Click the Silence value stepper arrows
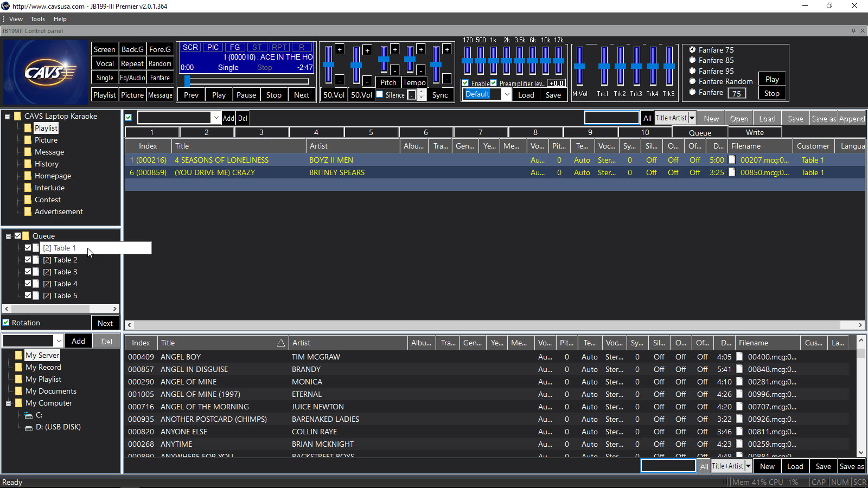The image size is (868, 488). click(x=421, y=95)
